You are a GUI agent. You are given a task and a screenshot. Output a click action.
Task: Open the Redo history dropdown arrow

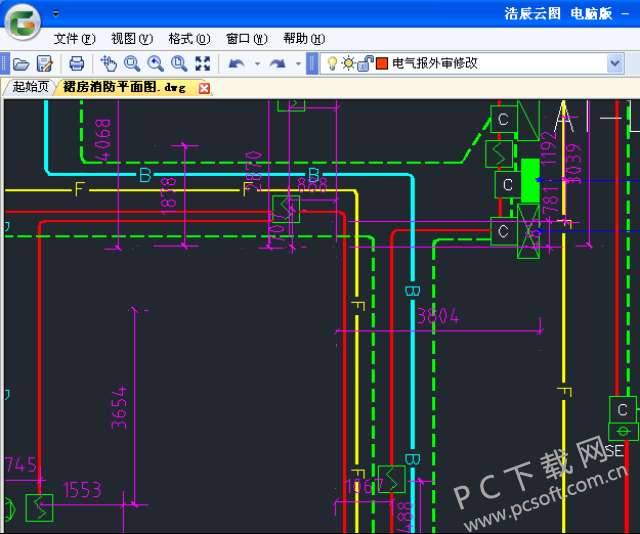(x=298, y=63)
